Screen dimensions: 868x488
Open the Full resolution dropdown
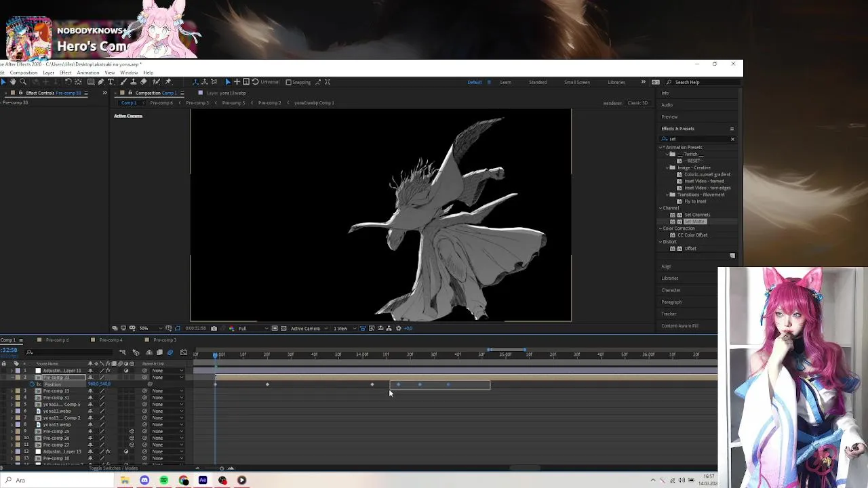coord(254,328)
